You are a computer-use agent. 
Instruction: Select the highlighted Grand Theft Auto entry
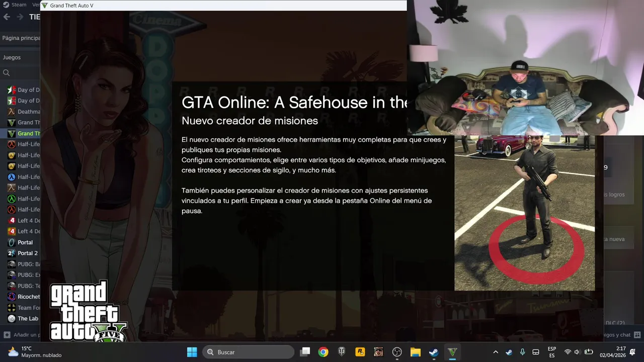24,133
